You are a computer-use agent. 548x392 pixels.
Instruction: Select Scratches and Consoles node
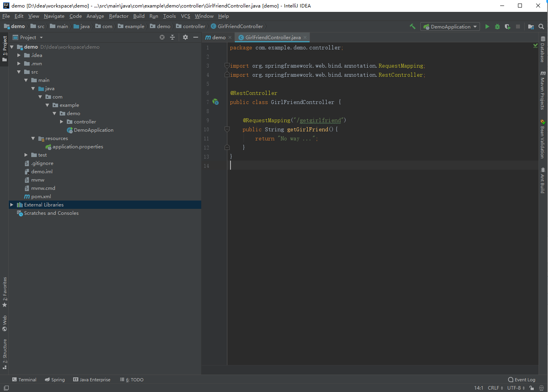(x=48, y=213)
